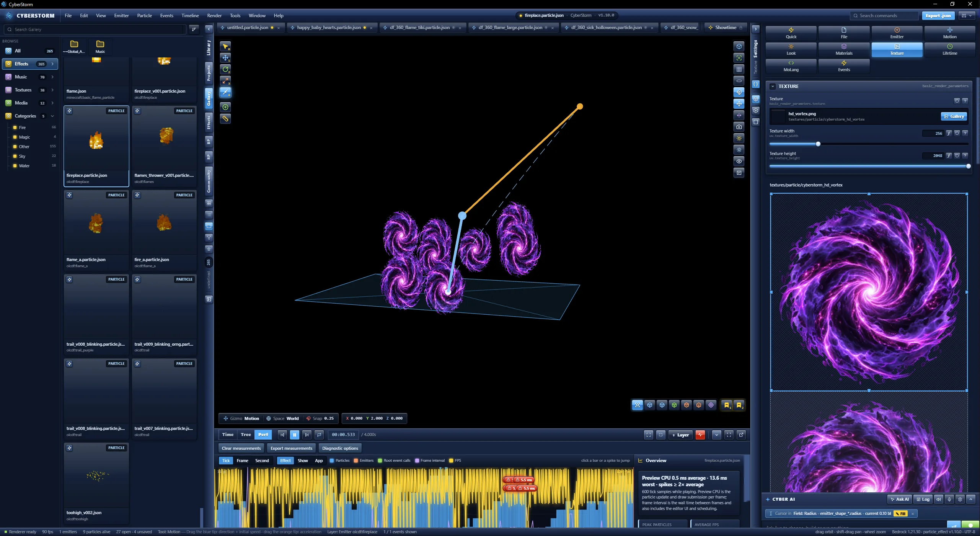Open the Materials settings panel
This screenshot has width=980, height=536.
(x=844, y=49)
